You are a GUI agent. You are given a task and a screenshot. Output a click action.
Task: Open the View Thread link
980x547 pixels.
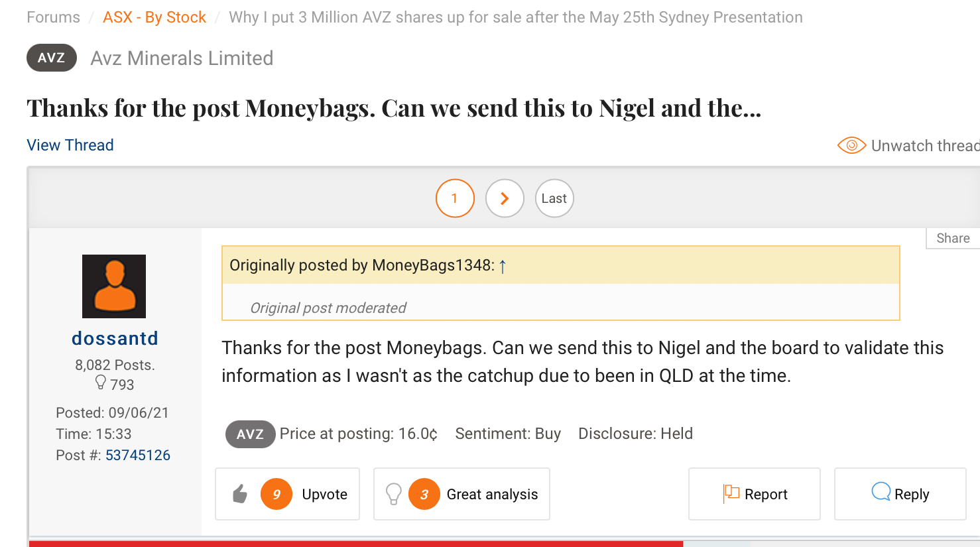[x=70, y=145]
